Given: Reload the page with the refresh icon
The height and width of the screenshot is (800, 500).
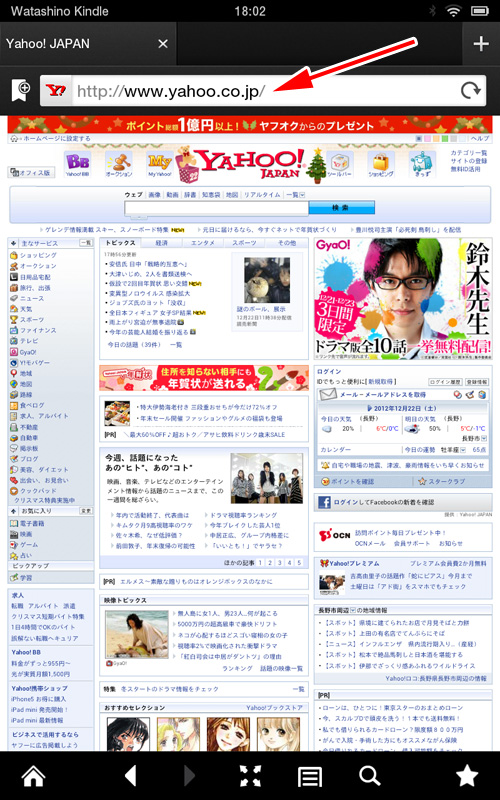Looking at the screenshot, I should tap(470, 91).
